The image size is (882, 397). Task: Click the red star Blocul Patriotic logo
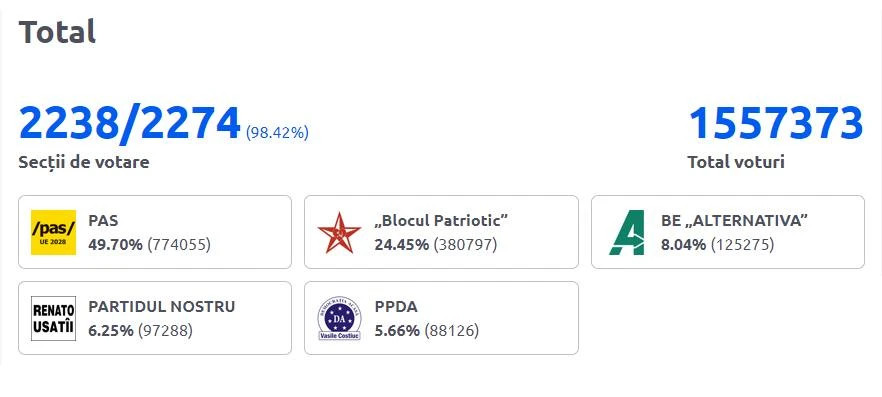coord(339,232)
